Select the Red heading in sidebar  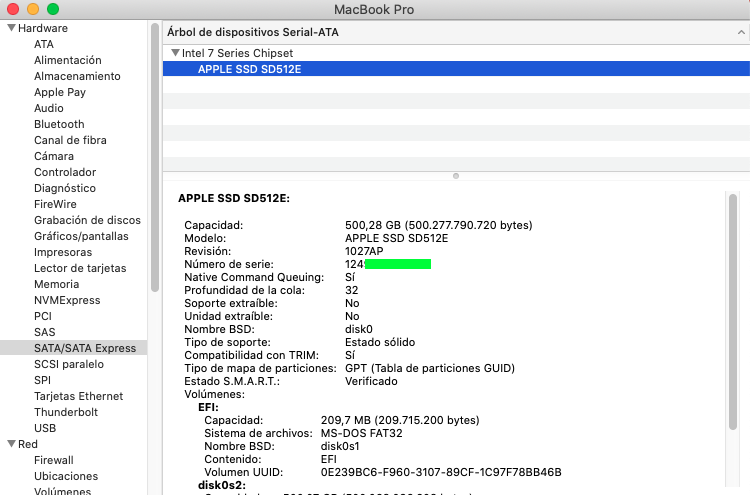tap(28, 444)
